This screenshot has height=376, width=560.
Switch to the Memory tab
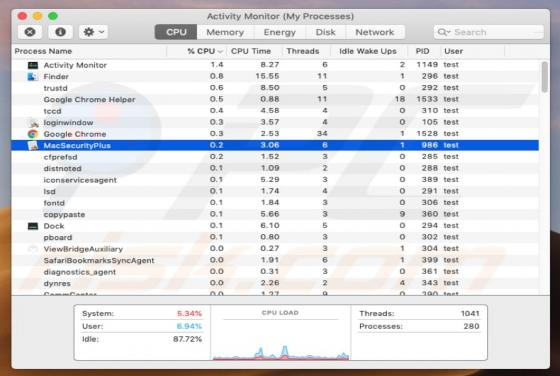tap(225, 32)
